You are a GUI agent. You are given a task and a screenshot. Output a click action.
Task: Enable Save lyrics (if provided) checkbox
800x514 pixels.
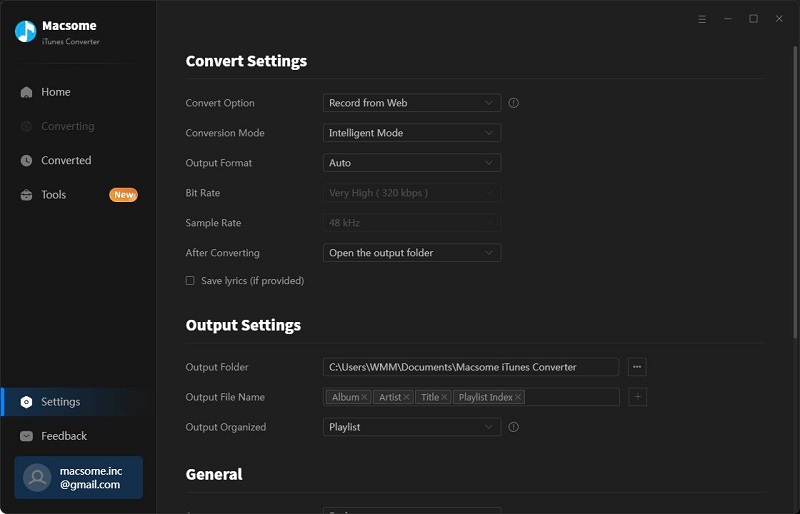point(190,280)
